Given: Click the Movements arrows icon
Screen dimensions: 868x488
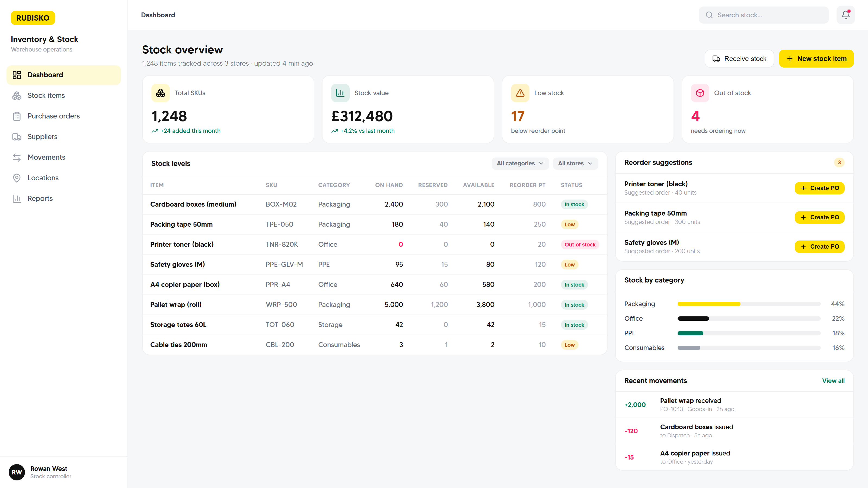Looking at the screenshot, I should click(17, 157).
